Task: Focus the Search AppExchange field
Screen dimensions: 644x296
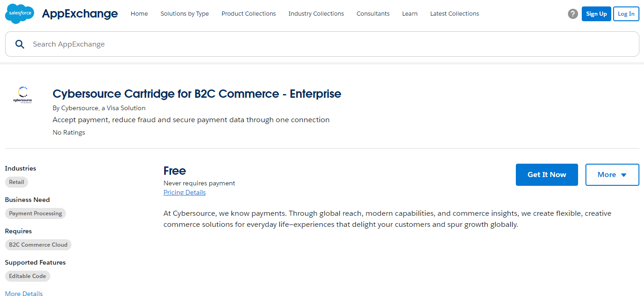Action: (323, 44)
